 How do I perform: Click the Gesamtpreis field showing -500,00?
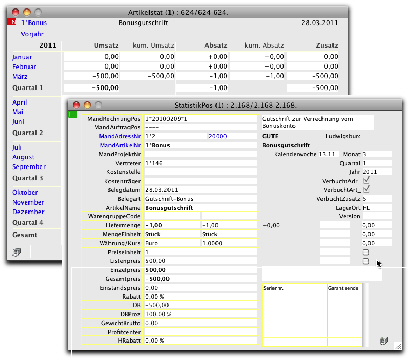click(x=200, y=279)
